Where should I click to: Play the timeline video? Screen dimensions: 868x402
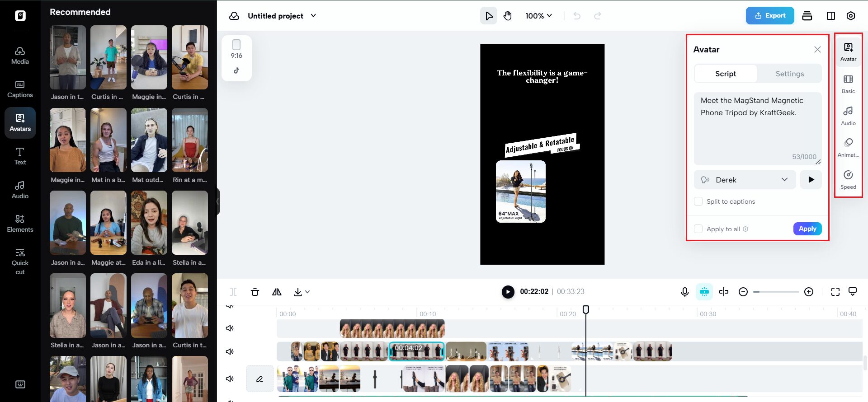pyautogui.click(x=508, y=292)
